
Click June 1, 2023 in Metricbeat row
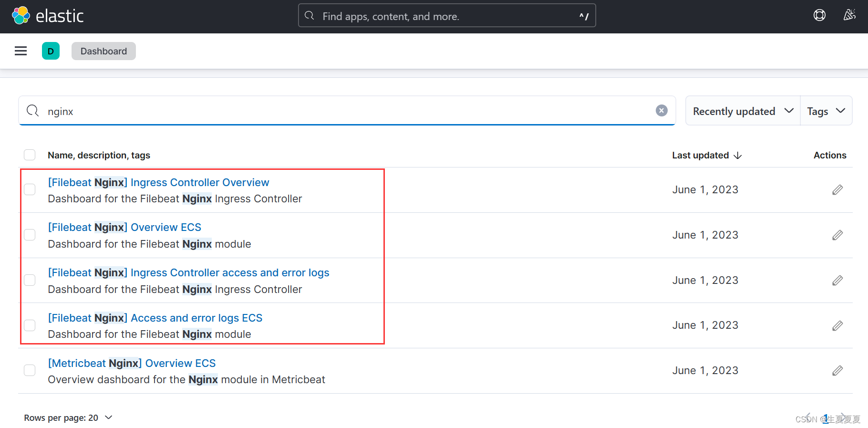[x=705, y=370]
